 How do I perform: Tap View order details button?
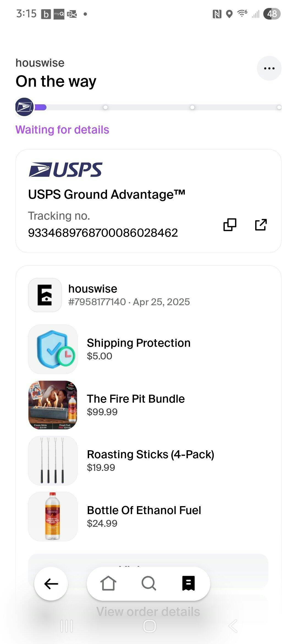[148, 612]
